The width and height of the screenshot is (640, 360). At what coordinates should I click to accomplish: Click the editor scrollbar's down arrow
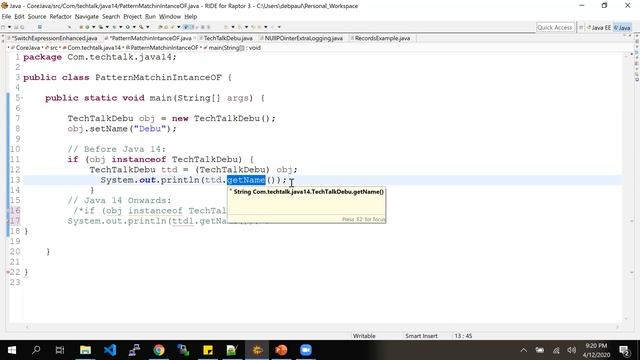coord(626,319)
